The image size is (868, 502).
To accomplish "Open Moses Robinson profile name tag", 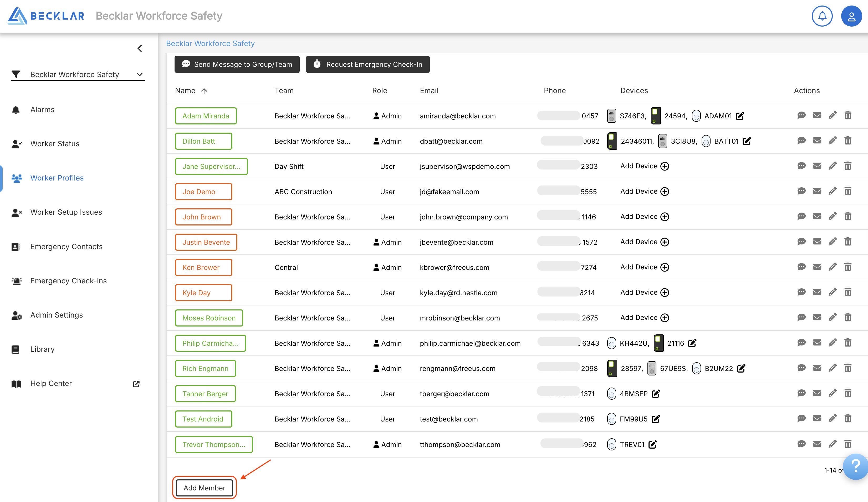I will coord(209,318).
